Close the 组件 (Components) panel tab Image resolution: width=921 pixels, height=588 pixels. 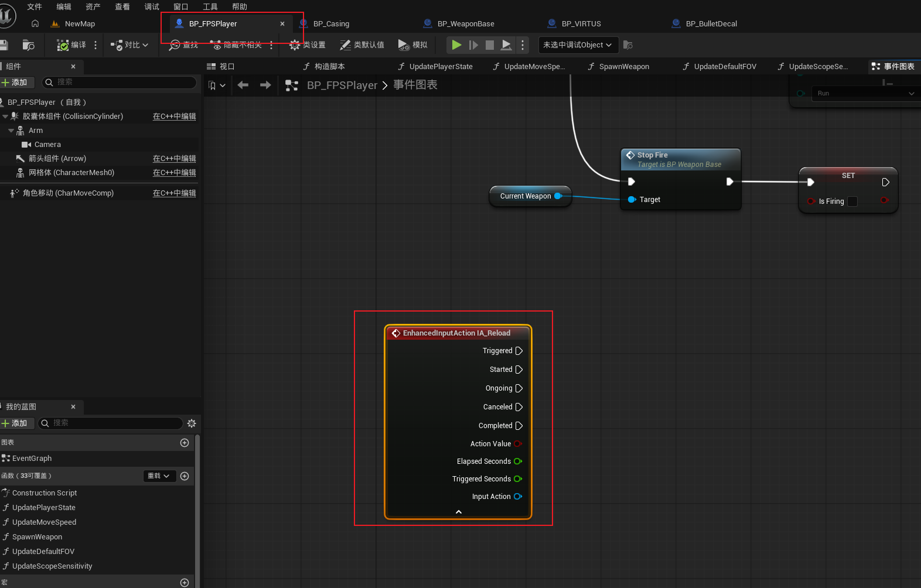(73, 67)
